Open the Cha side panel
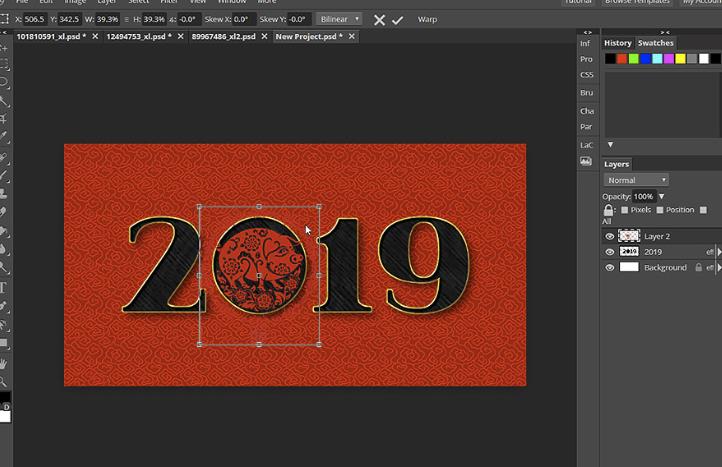722x467 pixels. [587, 111]
